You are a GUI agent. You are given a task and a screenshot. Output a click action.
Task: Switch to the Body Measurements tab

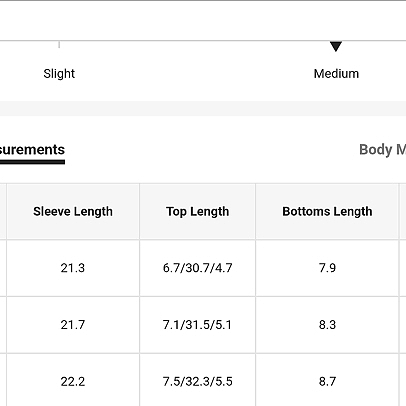click(x=383, y=150)
